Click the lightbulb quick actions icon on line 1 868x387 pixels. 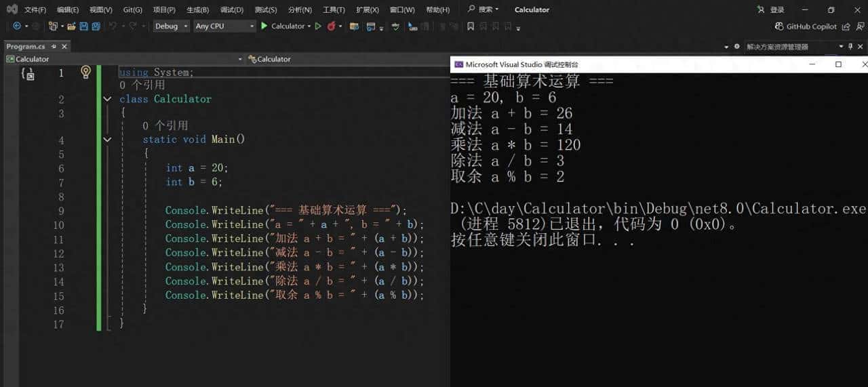[85, 72]
